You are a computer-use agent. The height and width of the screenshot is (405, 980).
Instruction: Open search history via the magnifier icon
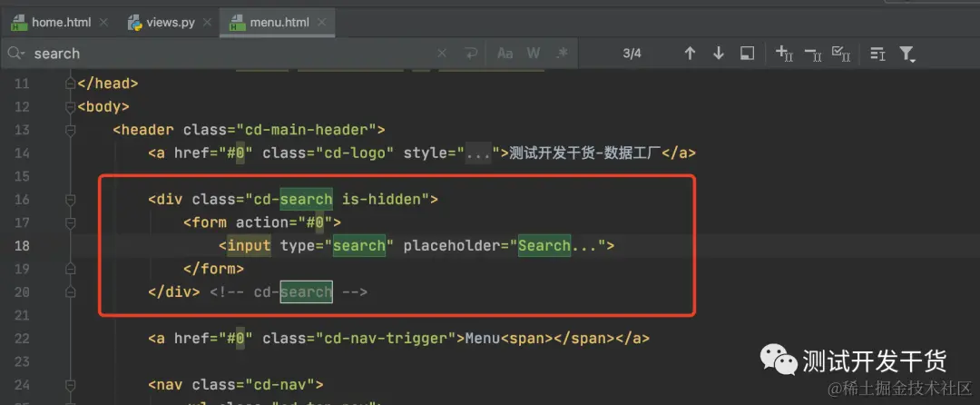click(15, 54)
